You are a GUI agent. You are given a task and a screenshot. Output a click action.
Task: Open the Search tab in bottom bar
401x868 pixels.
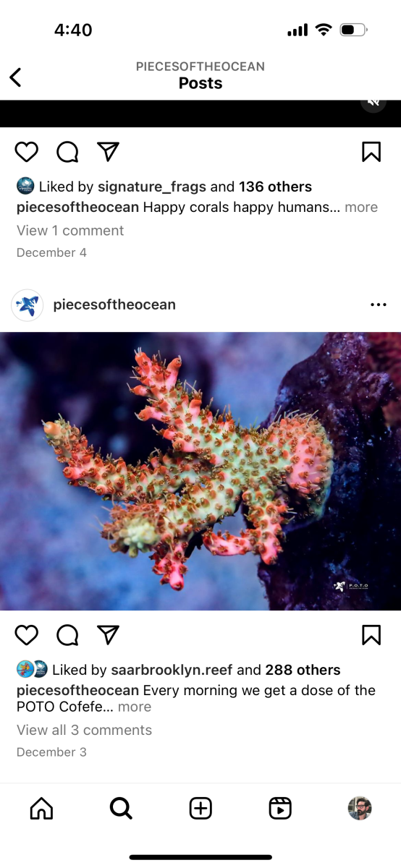tap(121, 808)
